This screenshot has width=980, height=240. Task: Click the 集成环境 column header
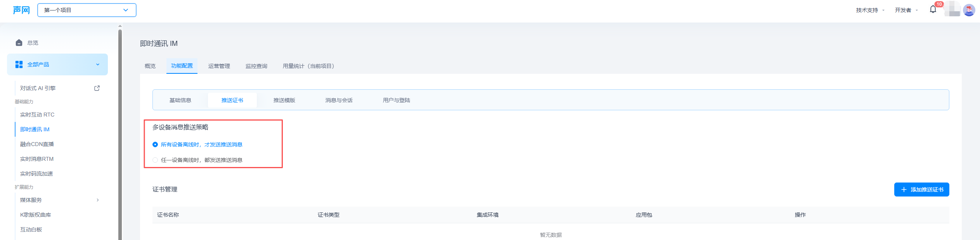[488, 215]
